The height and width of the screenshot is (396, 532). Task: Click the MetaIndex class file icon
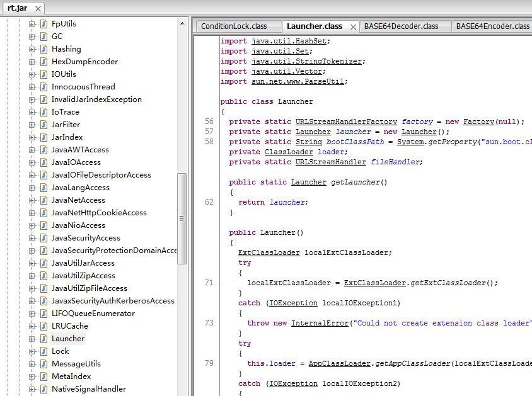tap(43, 376)
